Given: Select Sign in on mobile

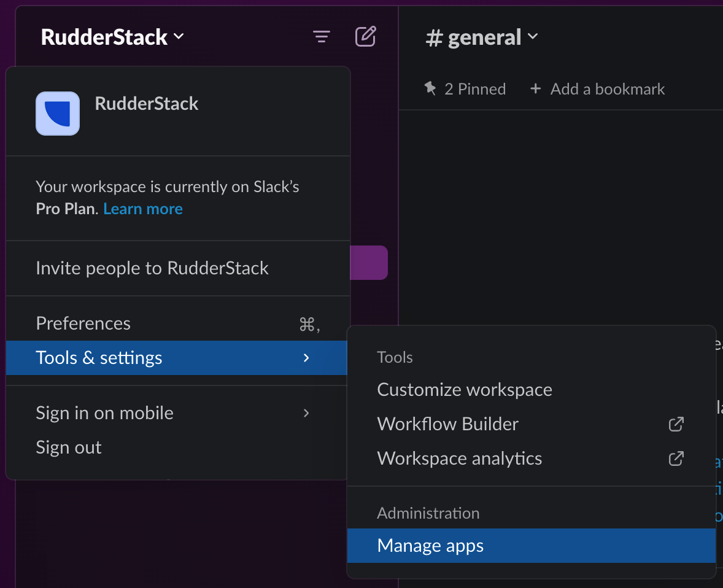Looking at the screenshot, I should tap(177, 412).
